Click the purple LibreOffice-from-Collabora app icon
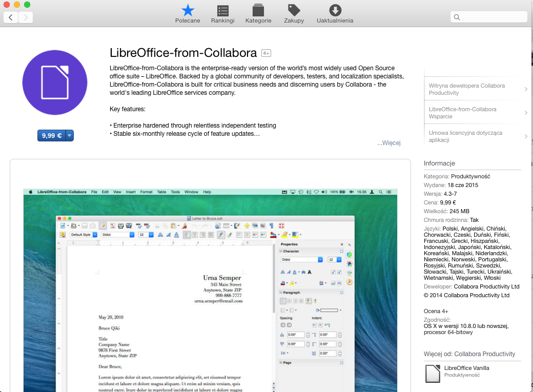This screenshot has width=533, height=392. tap(55, 82)
